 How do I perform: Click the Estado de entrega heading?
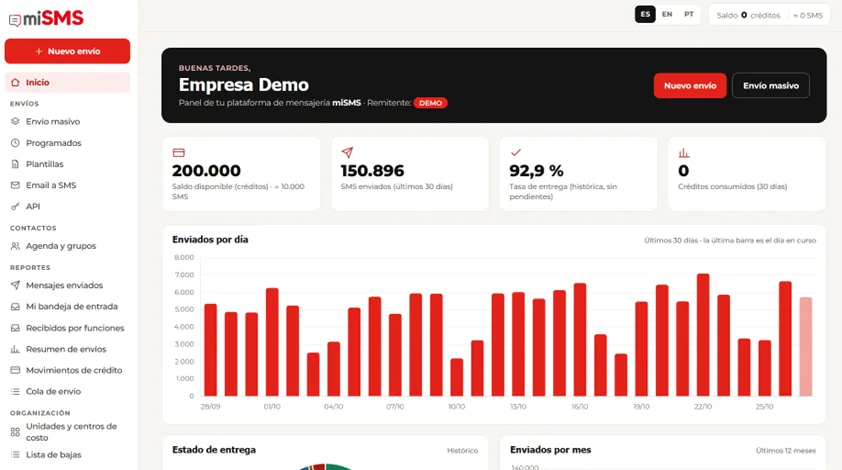click(214, 450)
